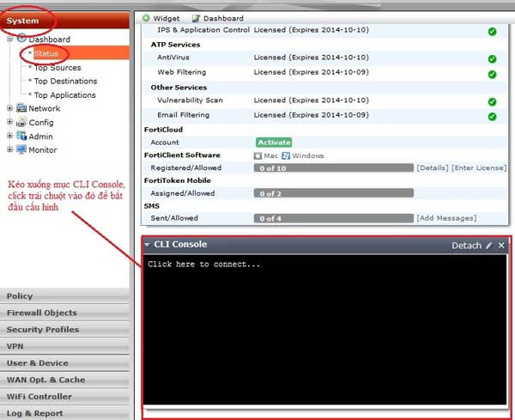The image size is (515, 420).
Task: Click the Mac FortiClient link text
Action: tap(271, 155)
